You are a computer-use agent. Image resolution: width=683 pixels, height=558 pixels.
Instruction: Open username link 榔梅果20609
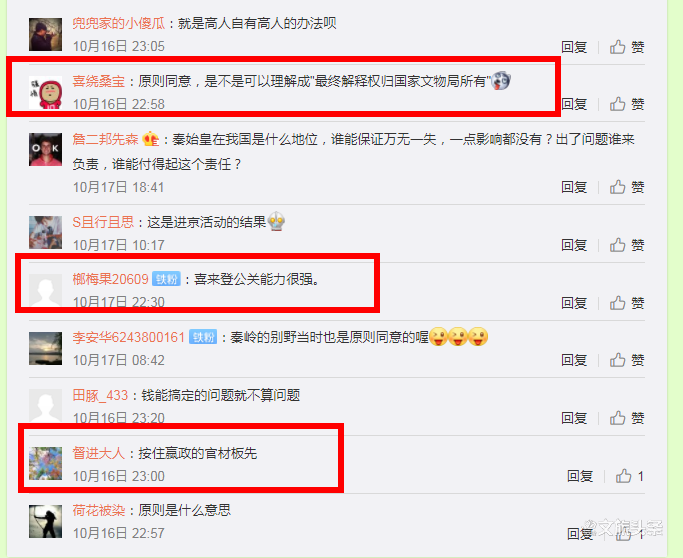(x=111, y=279)
